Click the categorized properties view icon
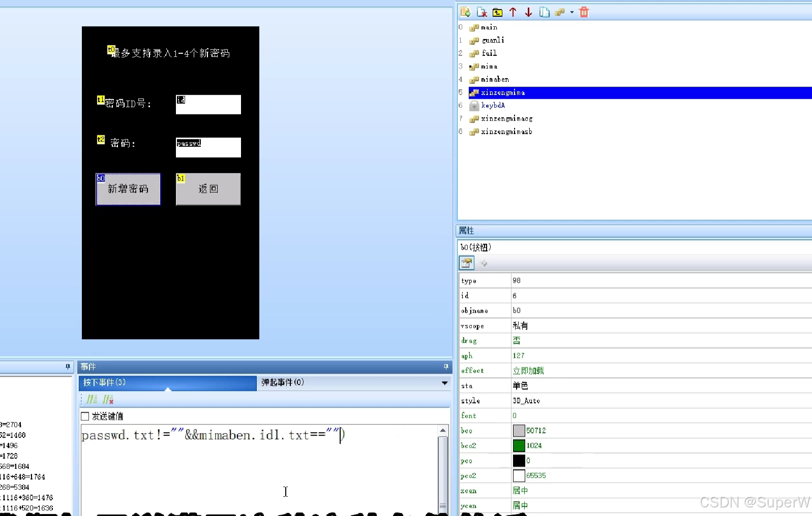 click(x=467, y=263)
